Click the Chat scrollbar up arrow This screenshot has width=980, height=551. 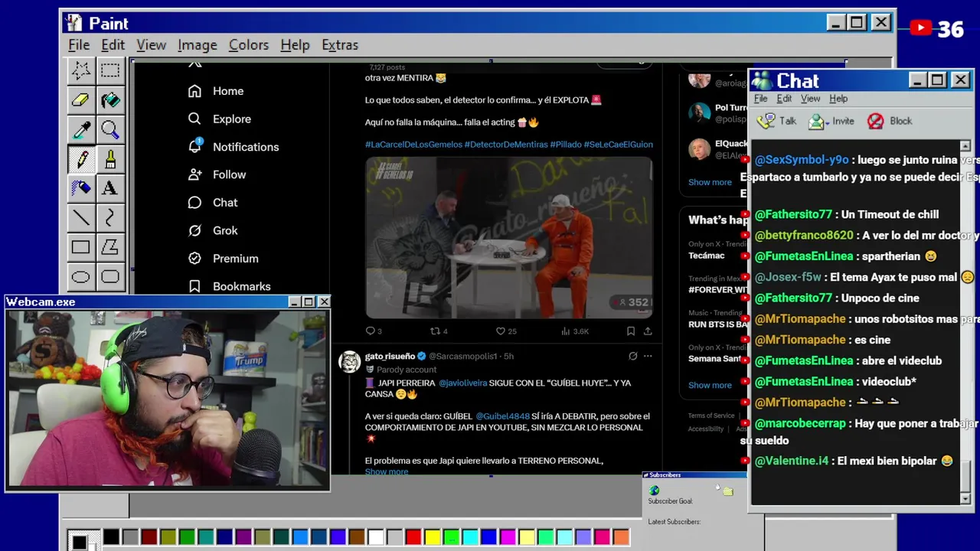[x=965, y=146]
